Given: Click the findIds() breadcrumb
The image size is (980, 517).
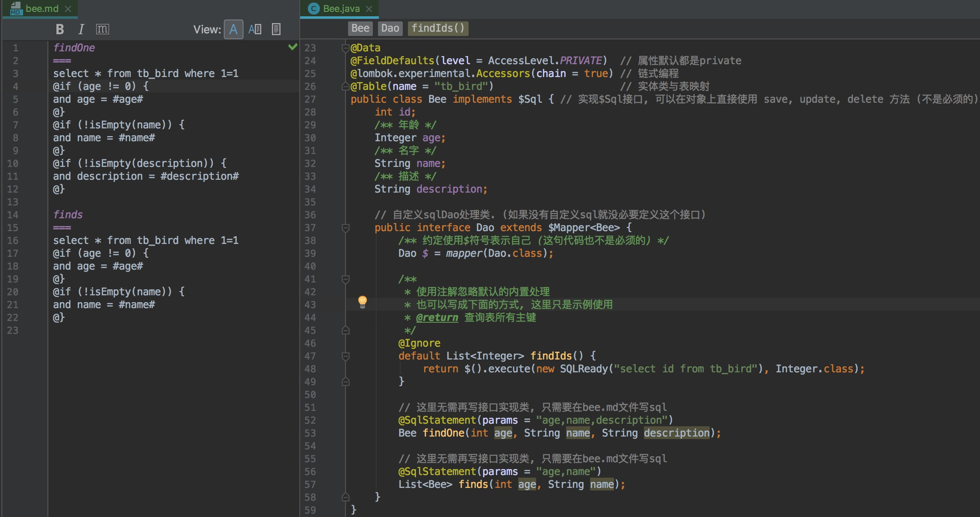Looking at the screenshot, I should coord(438,28).
